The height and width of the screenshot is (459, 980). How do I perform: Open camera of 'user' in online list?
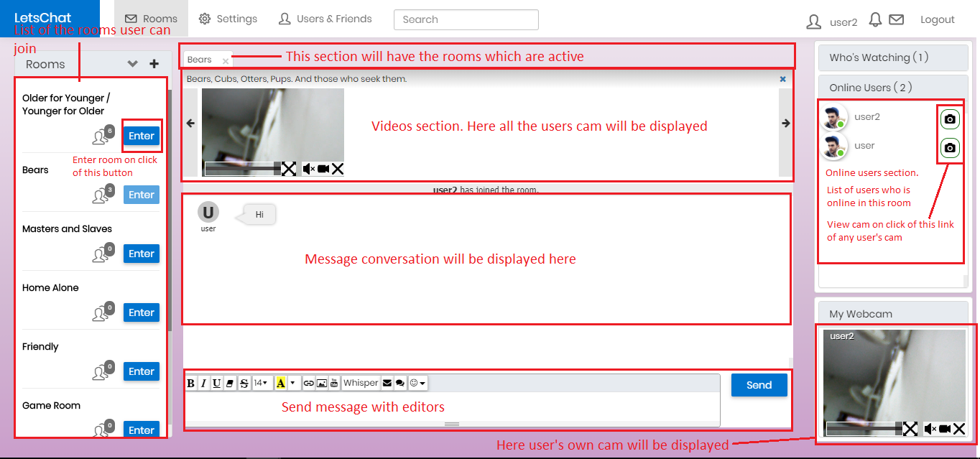coord(950,149)
